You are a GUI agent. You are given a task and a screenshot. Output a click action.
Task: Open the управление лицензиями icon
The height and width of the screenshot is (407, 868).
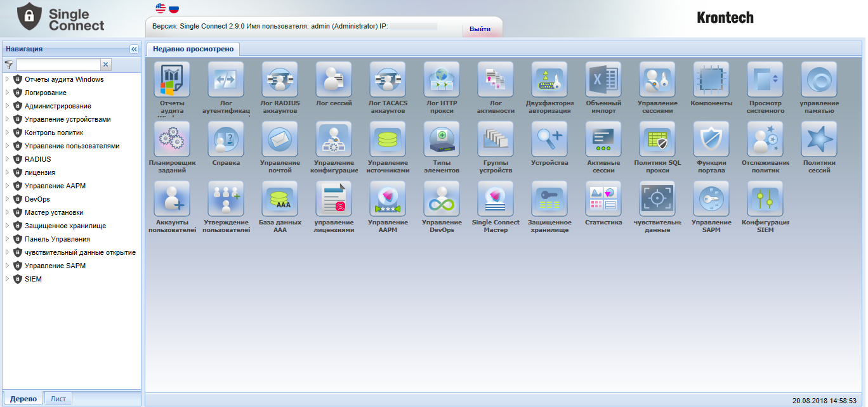click(334, 198)
